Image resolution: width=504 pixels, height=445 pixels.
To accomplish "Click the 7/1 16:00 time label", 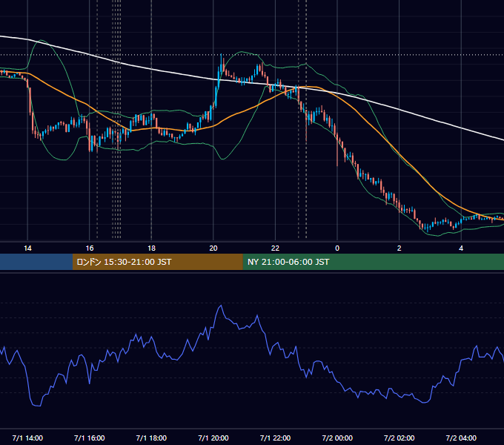I will [x=90, y=438].
